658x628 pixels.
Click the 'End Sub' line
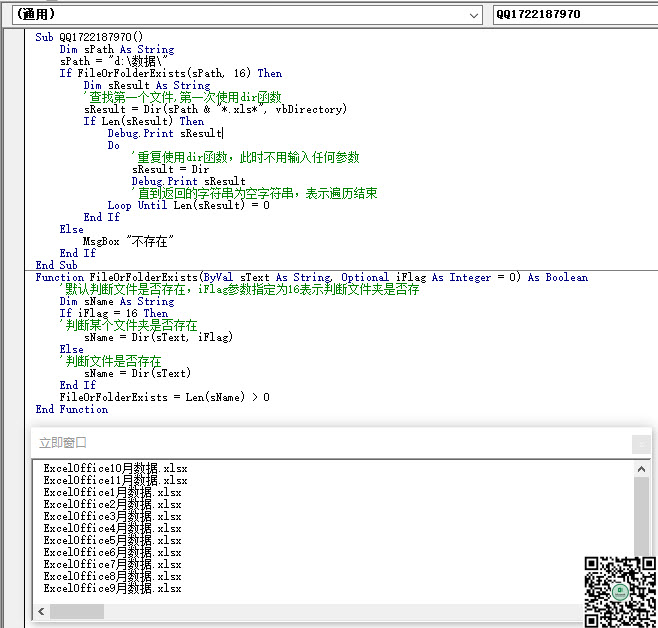[x=57, y=265]
